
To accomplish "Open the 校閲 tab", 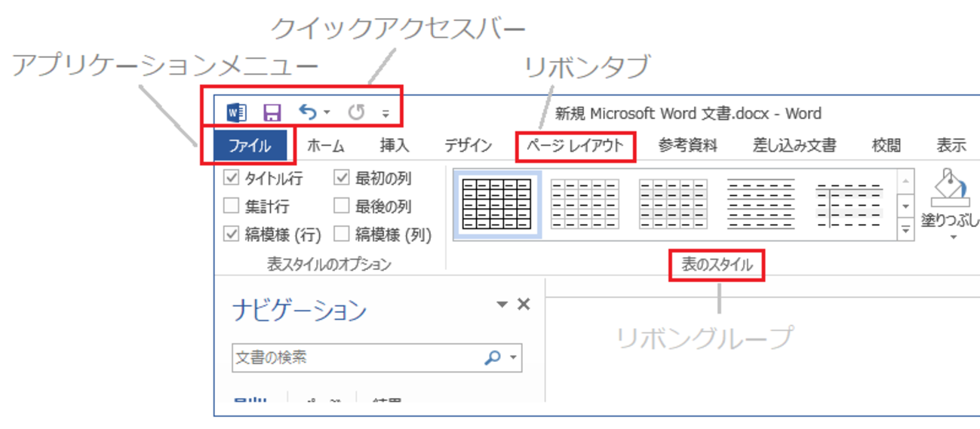I will (886, 146).
